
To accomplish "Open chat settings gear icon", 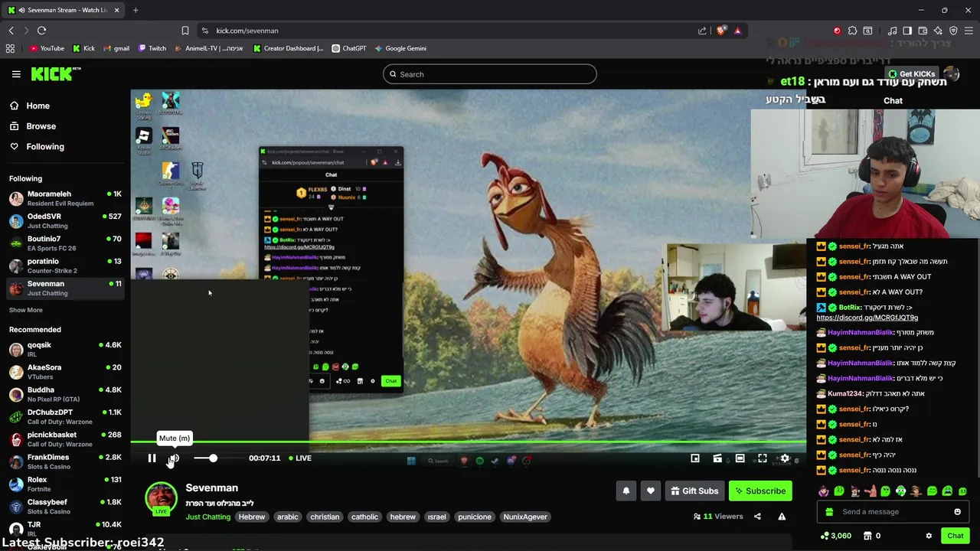I will [929, 536].
